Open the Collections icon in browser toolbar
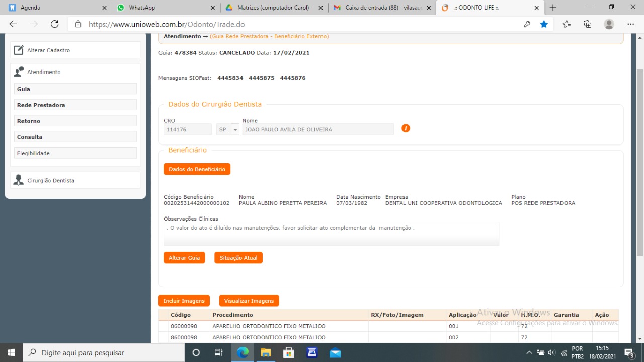Viewport: 644px width, 362px height. tap(587, 24)
